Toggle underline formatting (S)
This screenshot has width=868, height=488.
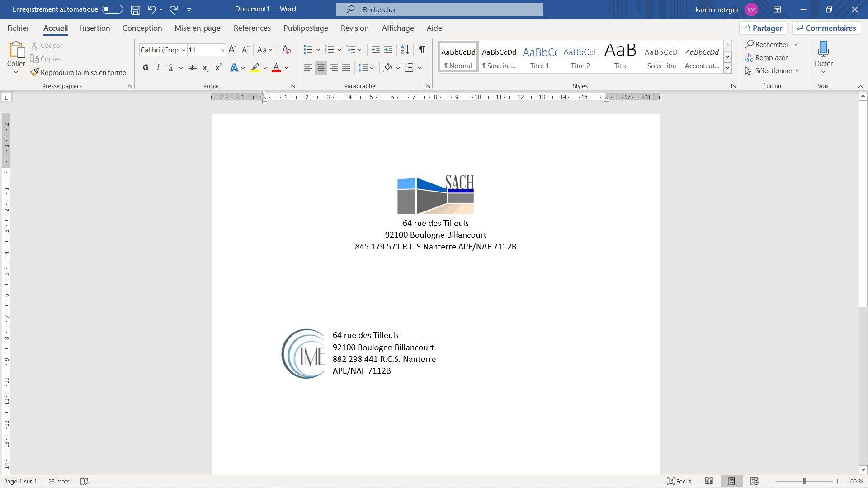point(170,68)
